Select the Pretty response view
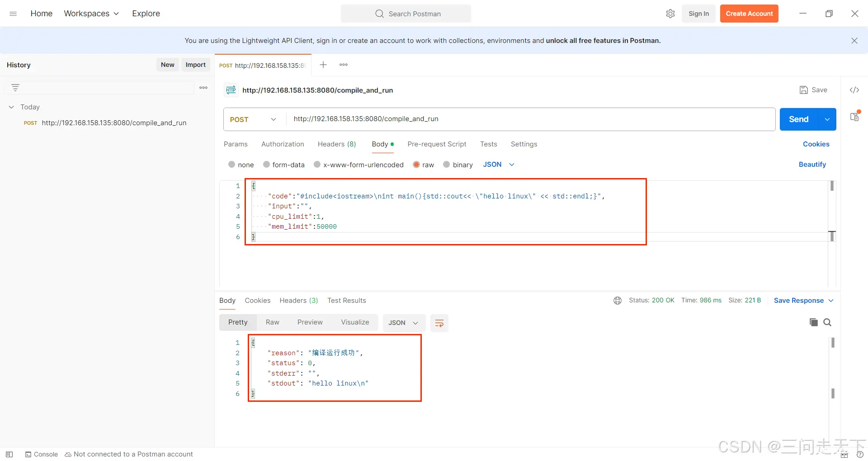This screenshot has height=461, width=868. click(238, 322)
